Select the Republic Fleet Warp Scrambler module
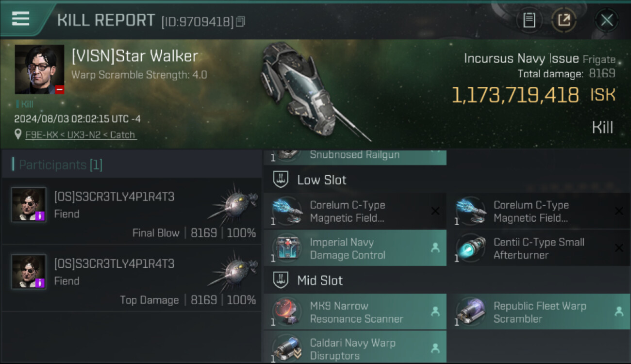The image size is (631, 364). [x=538, y=312]
